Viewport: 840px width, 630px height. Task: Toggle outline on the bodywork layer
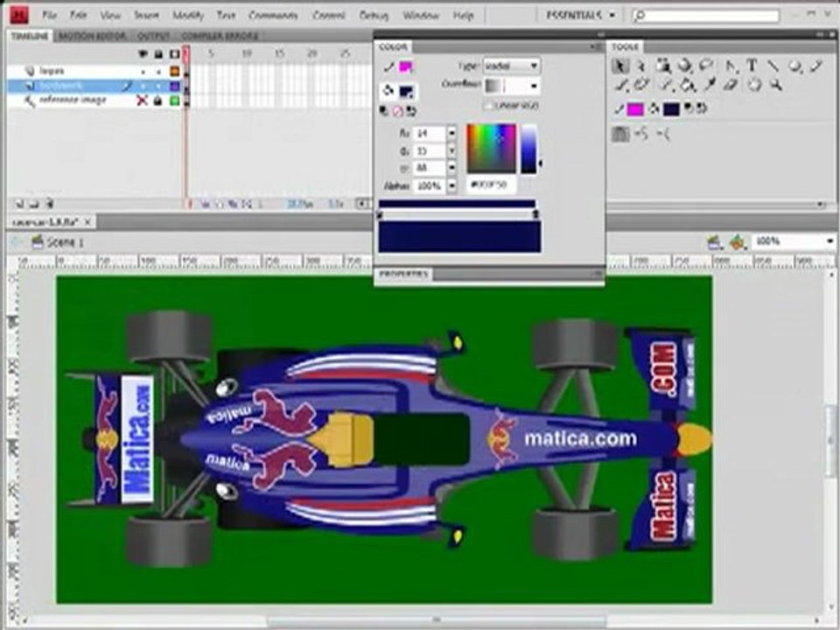tap(175, 86)
